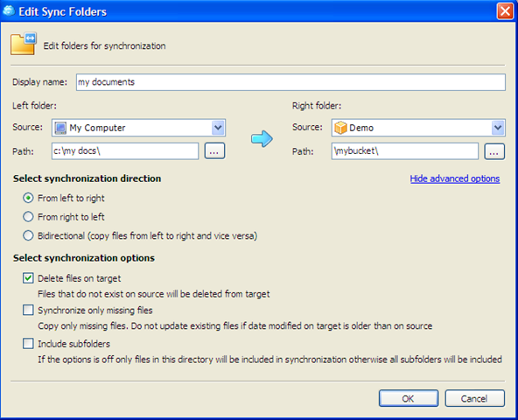
Task: Click the My Computer icon in left source
Action: (x=60, y=128)
